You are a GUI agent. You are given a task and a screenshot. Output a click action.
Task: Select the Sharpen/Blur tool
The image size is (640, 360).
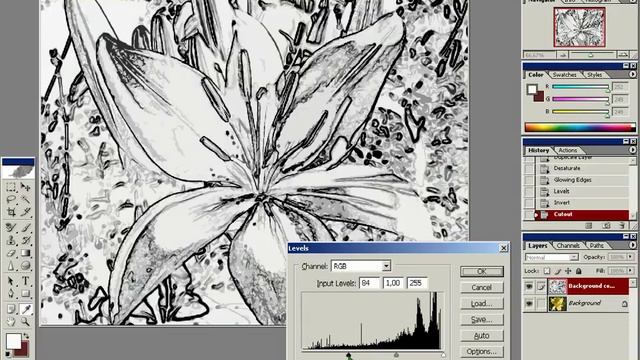coord(11,266)
